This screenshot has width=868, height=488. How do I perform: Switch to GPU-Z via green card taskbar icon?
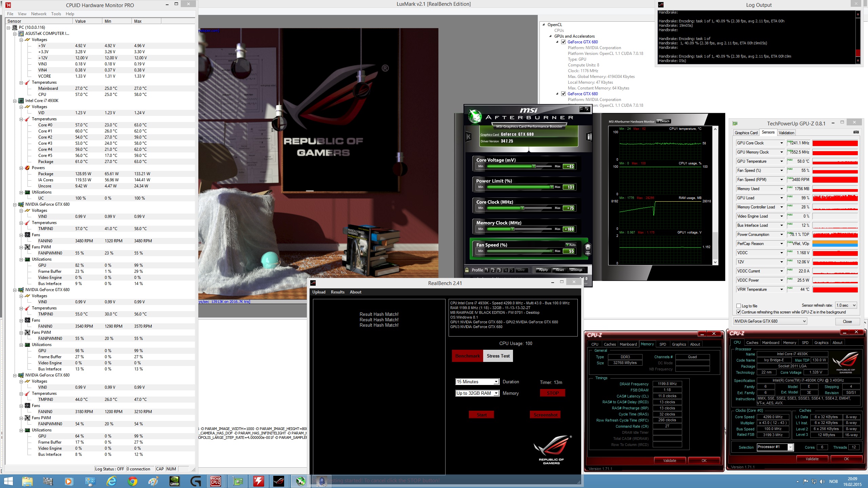tap(238, 481)
